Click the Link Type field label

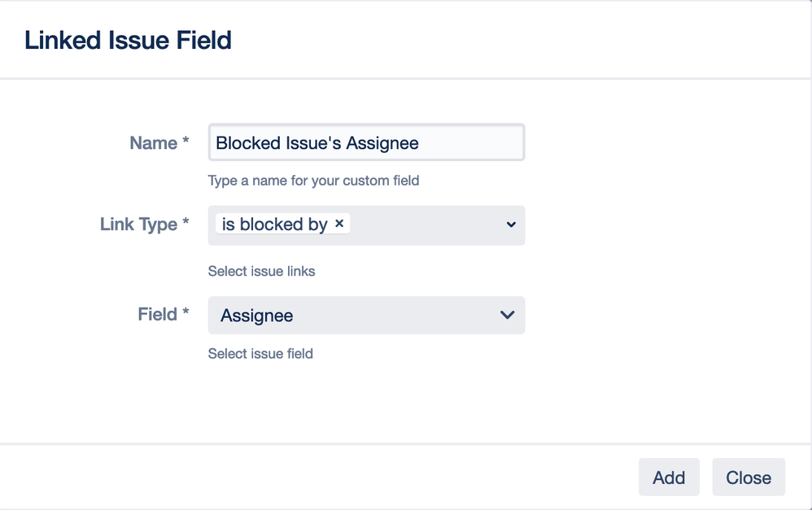[138, 224]
